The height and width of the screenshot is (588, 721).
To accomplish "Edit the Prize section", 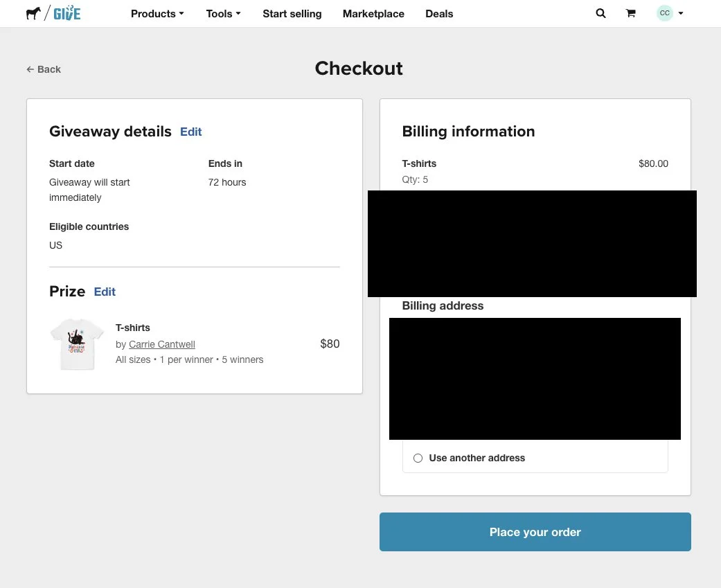I will point(105,292).
